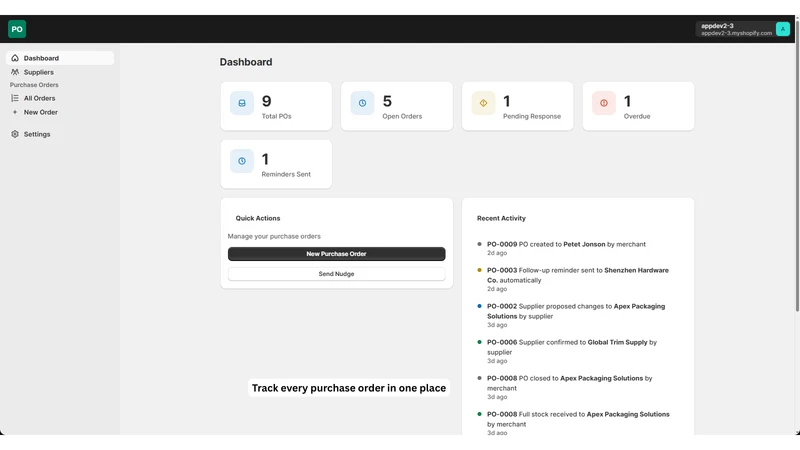Screen dimensions: 800x450
Task: Click PO-0002 in Recent Activity
Action: click(502, 306)
